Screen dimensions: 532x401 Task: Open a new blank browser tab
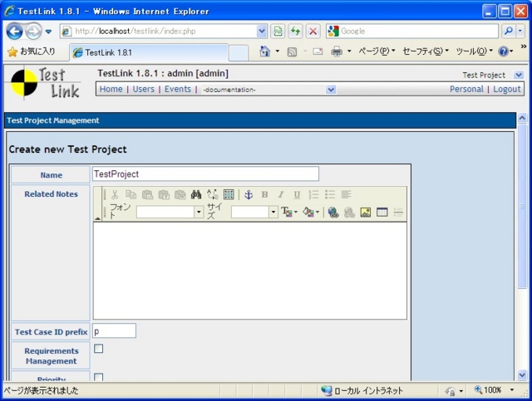click(x=239, y=53)
